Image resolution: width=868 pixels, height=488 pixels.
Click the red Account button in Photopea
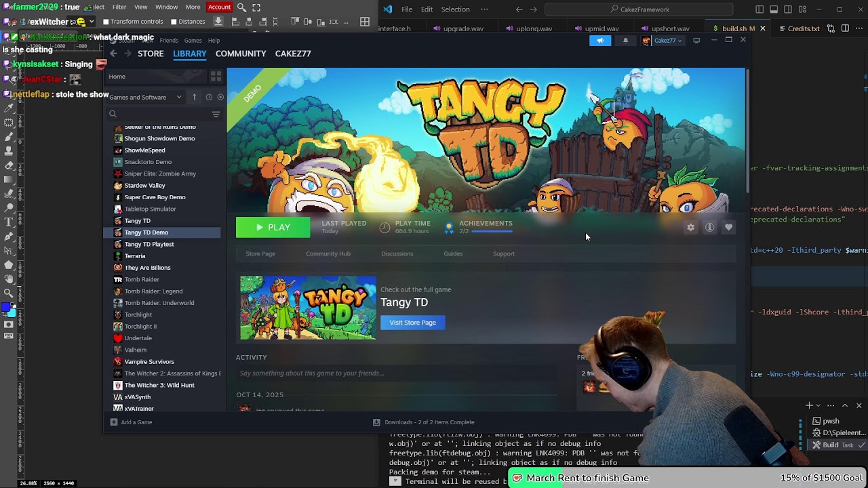point(219,7)
